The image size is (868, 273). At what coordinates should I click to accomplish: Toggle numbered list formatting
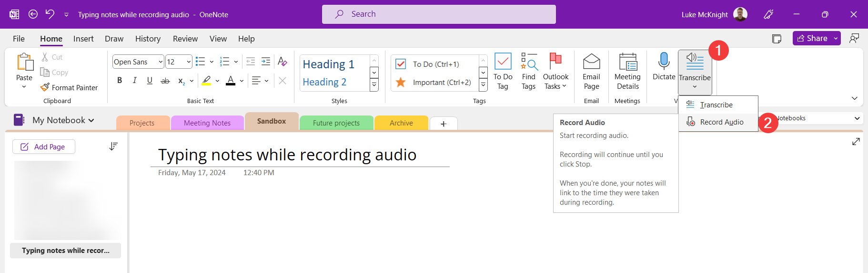224,62
